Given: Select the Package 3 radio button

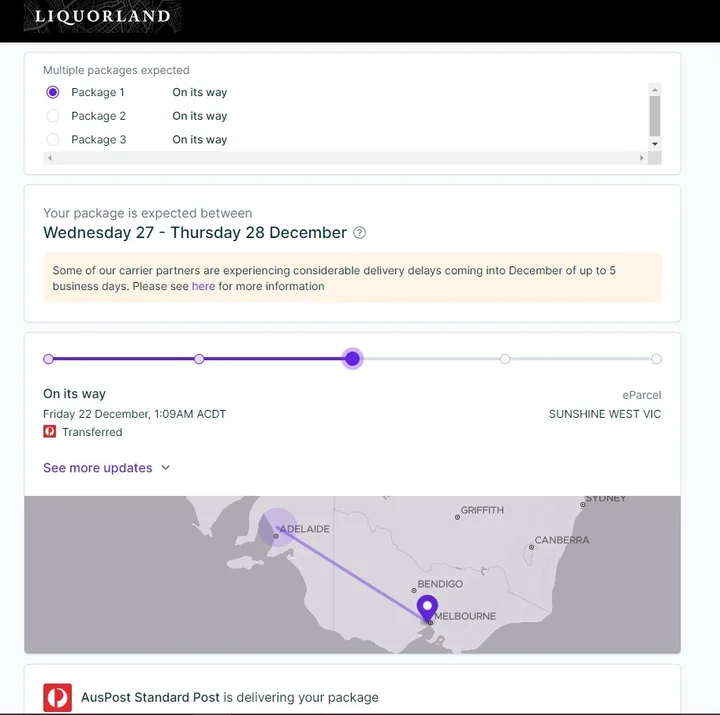Looking at the screenshot, I should tap(53, 139).
